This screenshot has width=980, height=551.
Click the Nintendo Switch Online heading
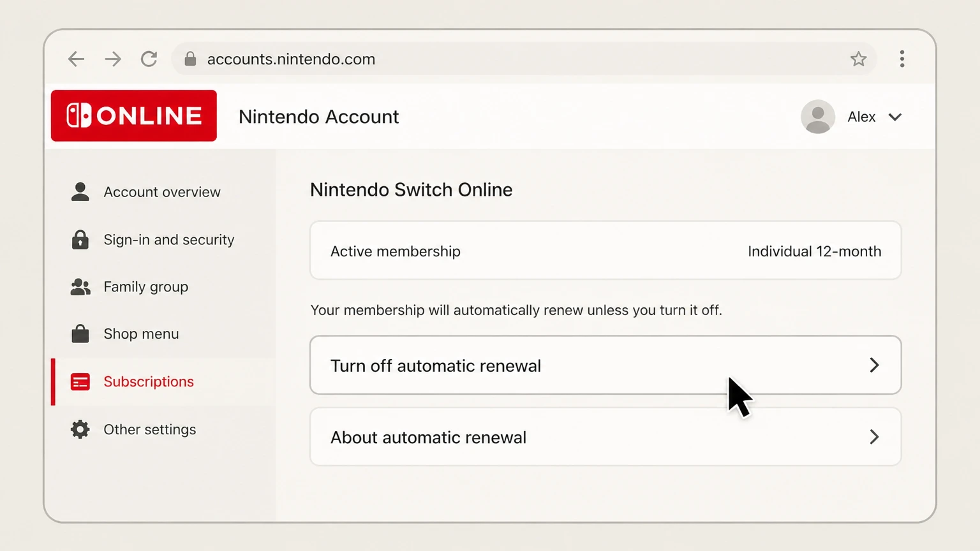pyautogui.click(x=412, y=190)
